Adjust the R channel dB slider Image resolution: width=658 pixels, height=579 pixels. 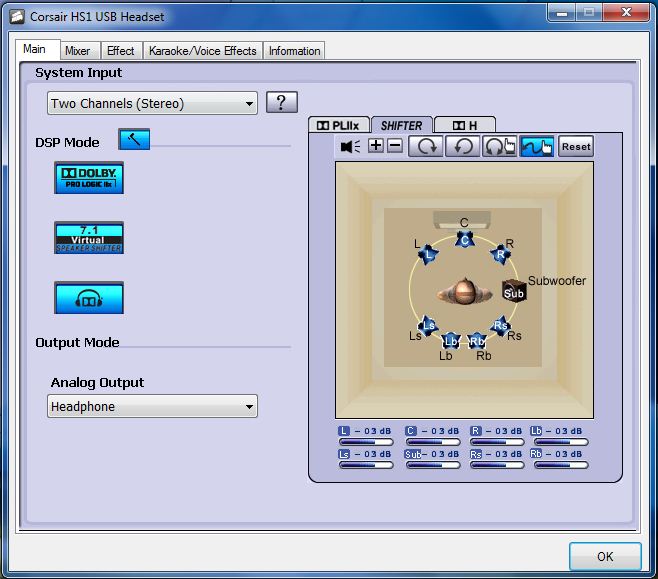point(497,442)
